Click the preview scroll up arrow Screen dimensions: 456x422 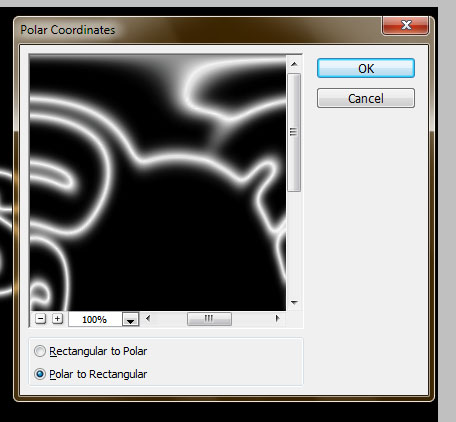pyautogui.click(x=294, y=64)
